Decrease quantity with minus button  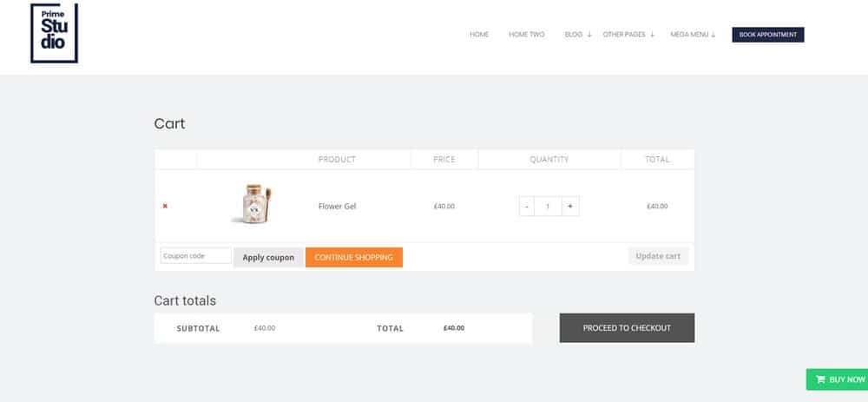[527, 207]
